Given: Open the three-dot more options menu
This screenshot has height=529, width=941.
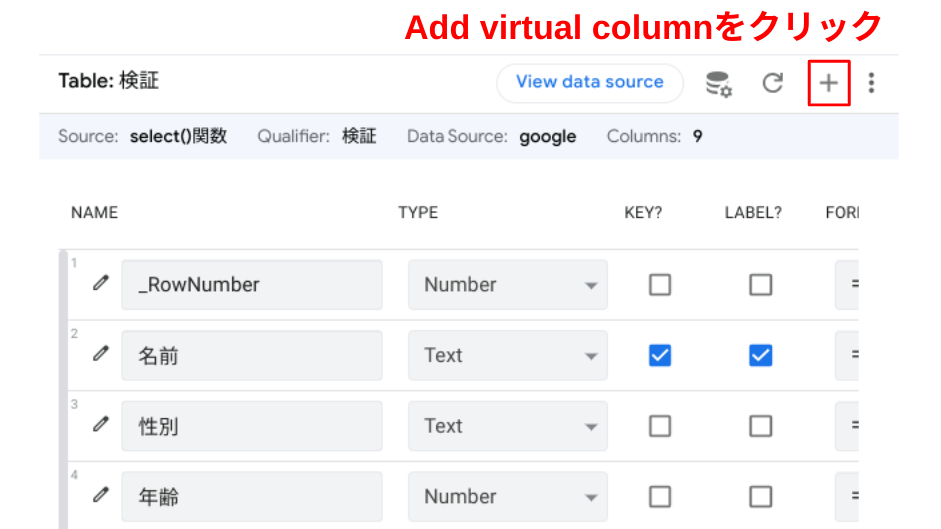Looking at the screenshot, I should (x=871, y=83).
